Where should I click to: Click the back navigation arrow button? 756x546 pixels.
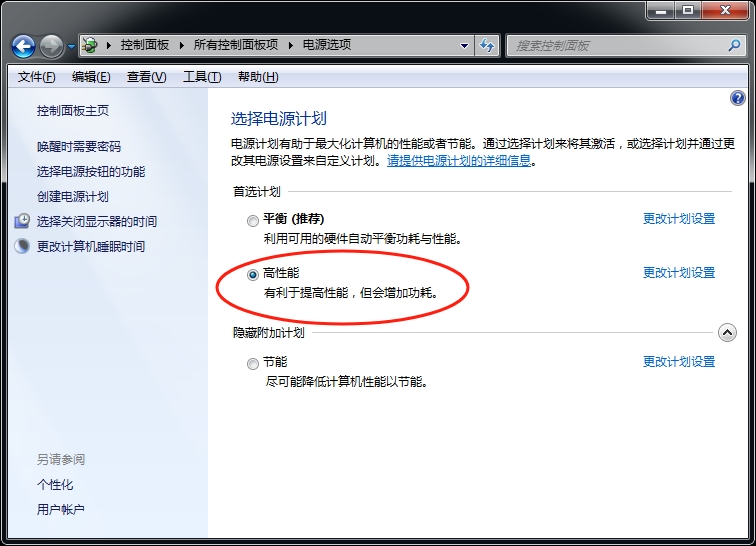(23, 46)
